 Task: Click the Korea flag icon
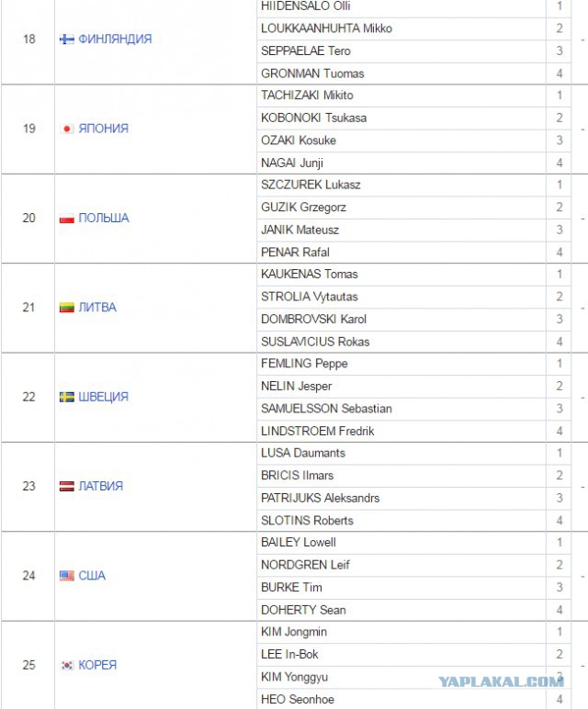click(x=67, y=665)
